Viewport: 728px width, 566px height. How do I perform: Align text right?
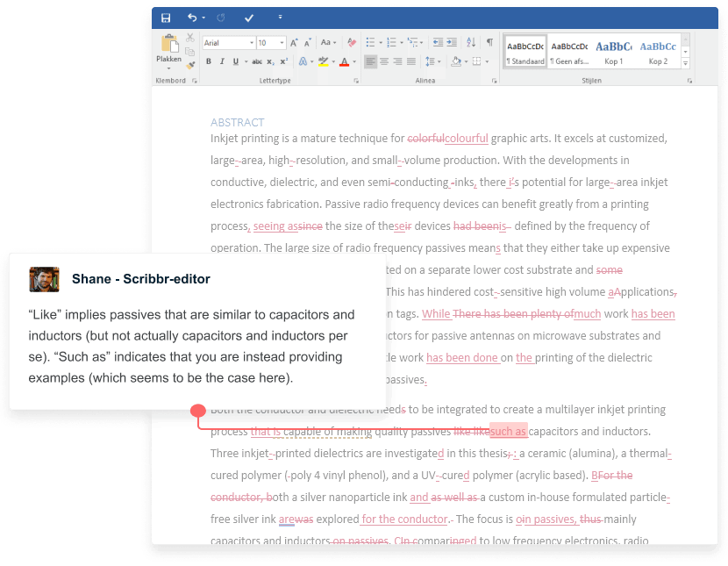(398, 61)
